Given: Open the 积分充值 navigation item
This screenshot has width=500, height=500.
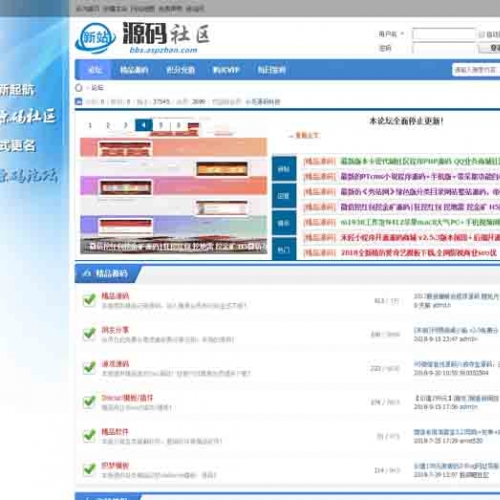Looking at the screenshot, I should [180, 70].
